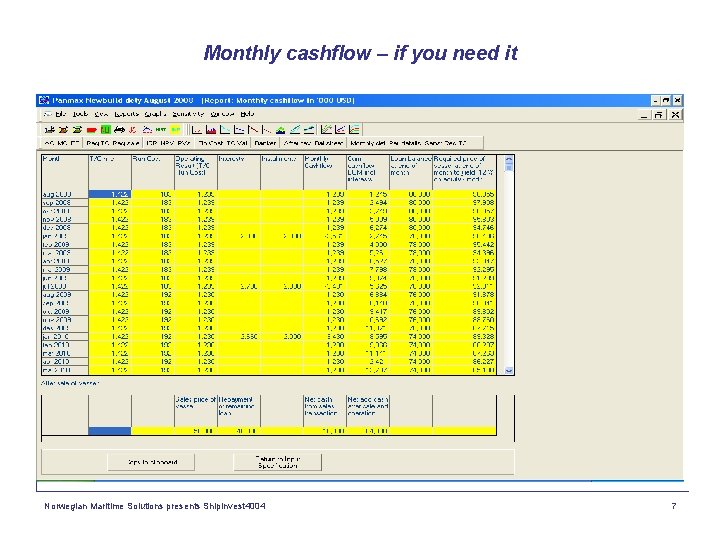720x540 pixels.
Task: Click the 6,274 cumulative cashflow cell
Action: [368, 228]
